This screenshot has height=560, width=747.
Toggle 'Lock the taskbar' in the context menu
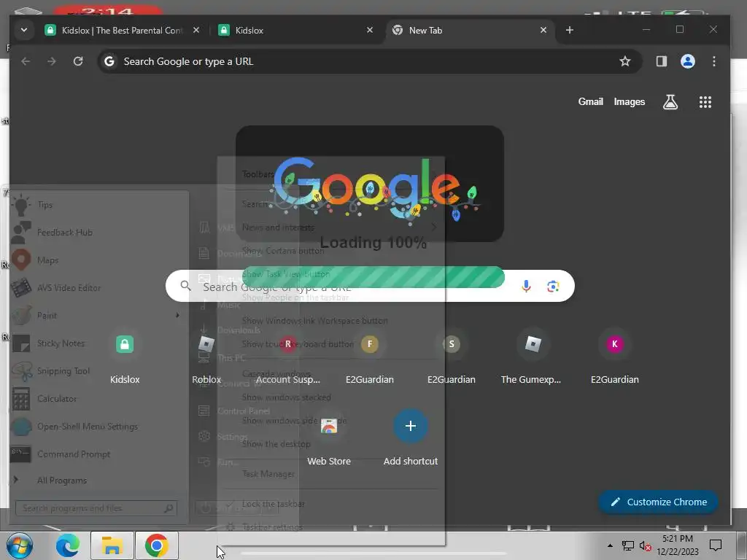tap(330, 504)
